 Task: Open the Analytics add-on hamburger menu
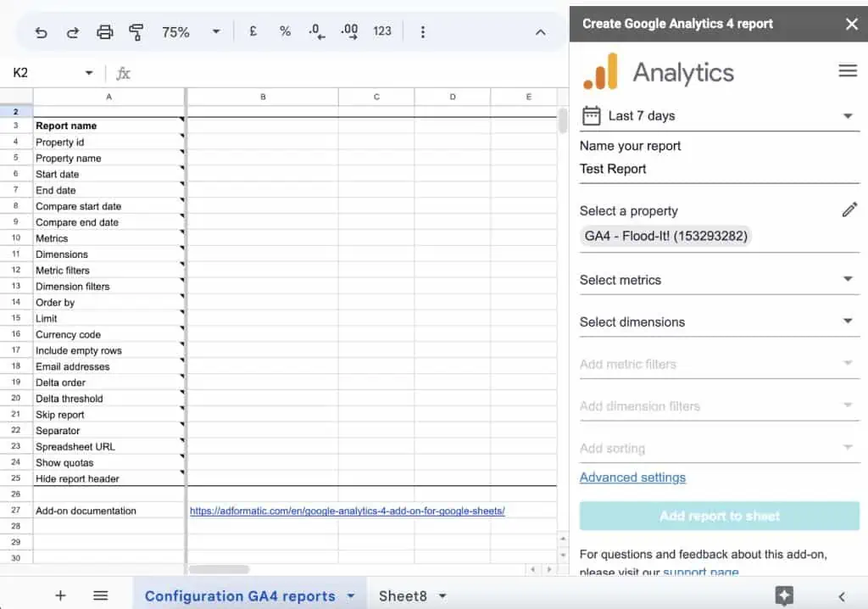click(x=848, y=71)
